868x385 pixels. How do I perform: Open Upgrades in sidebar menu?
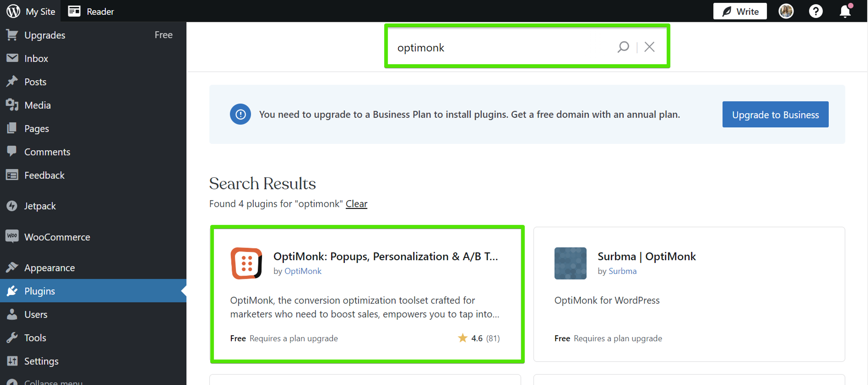pos(93,35)
